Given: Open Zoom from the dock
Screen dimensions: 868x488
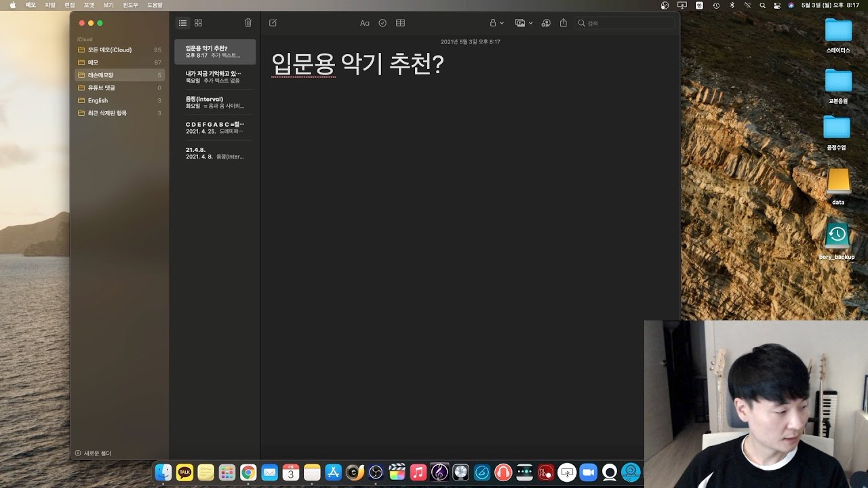Looking at the screenshot, I should click(587, 472).
